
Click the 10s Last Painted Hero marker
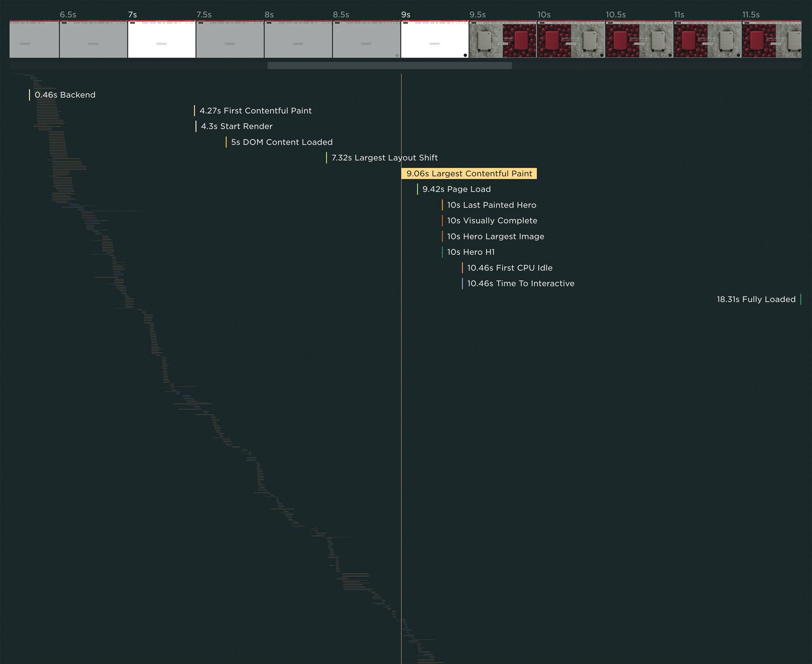491,205
